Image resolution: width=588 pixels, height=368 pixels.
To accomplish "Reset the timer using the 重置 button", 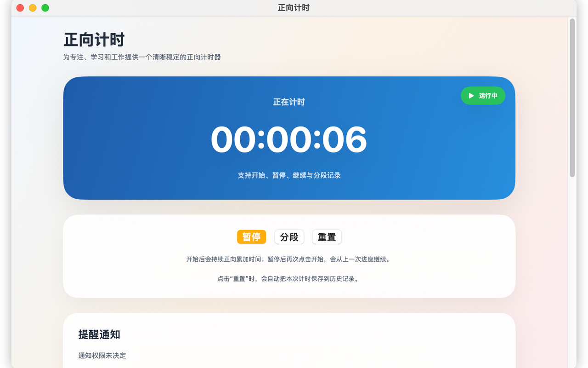I will click(327, 237).
